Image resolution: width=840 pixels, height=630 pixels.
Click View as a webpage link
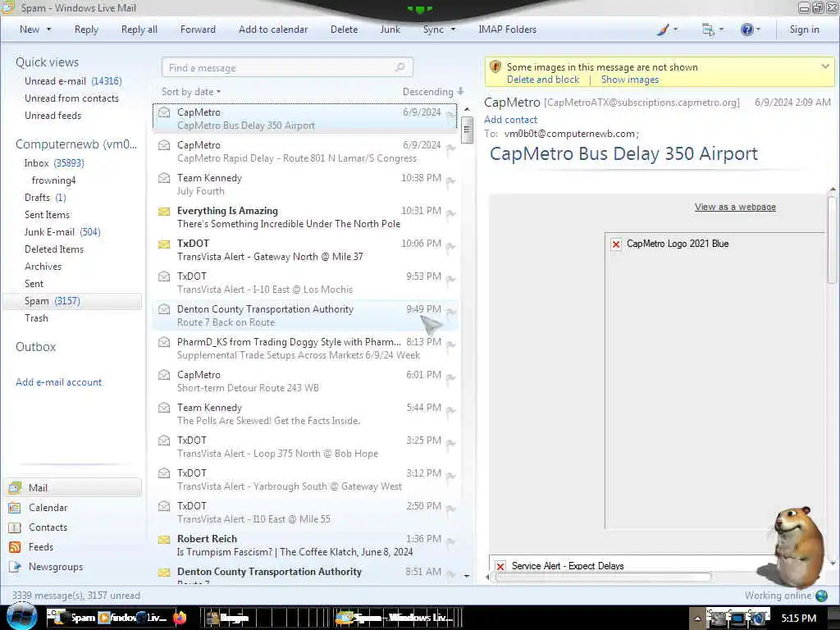pos(735,207)
